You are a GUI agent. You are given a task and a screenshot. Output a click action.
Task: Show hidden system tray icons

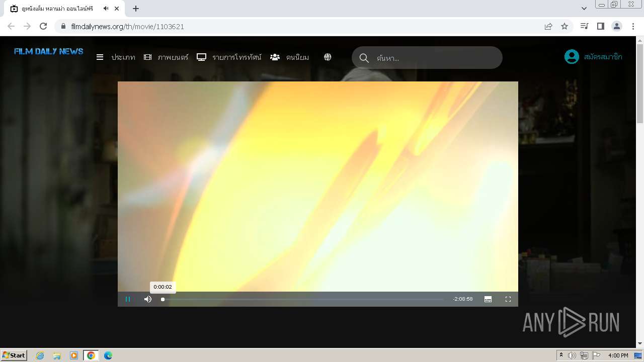561,355
